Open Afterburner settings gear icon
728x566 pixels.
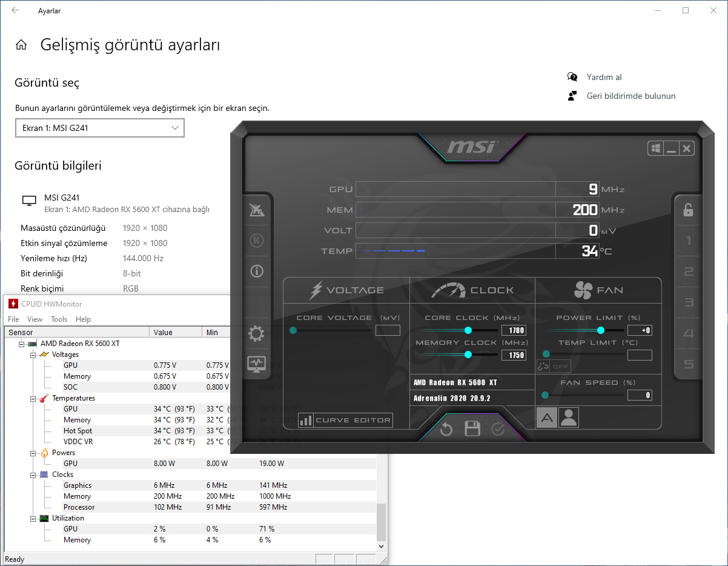(257, 333)
